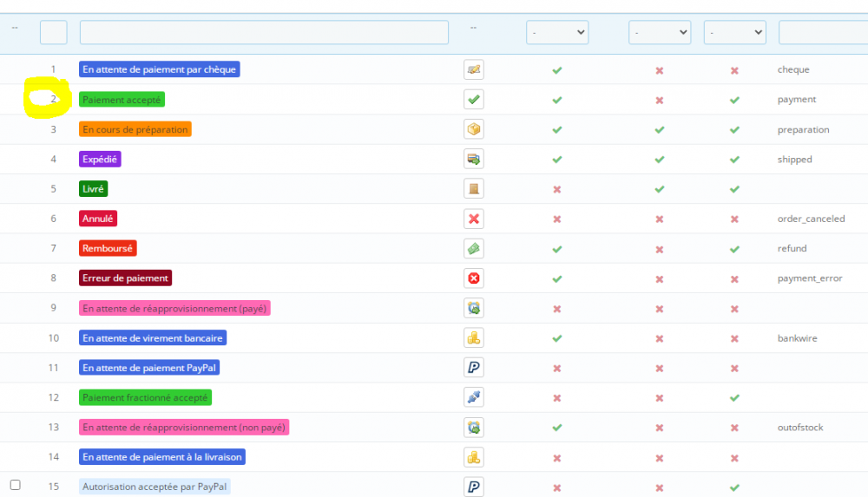This screenshot has height=497, width=868.
Task: Select the dark green Livré badge
Action: point(94,189)
